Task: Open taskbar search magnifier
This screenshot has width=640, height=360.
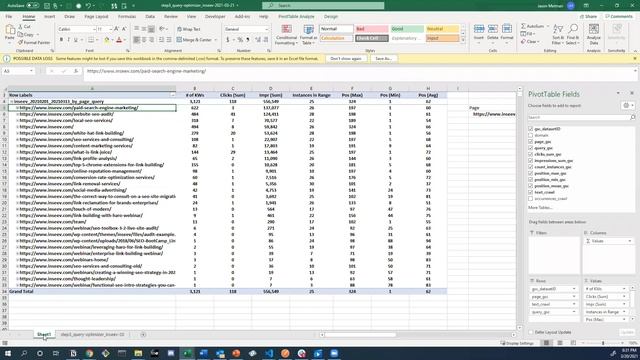Action: 24,353
